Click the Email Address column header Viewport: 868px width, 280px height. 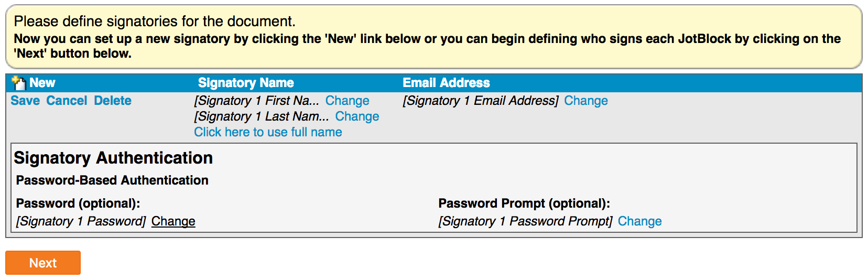pyautogui.click(x=446, y=83)
